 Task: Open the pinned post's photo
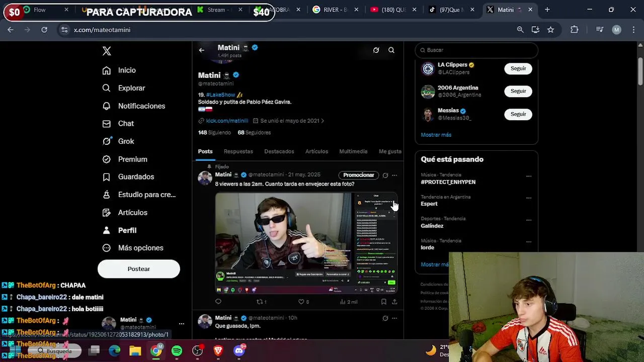coord(306,243)
